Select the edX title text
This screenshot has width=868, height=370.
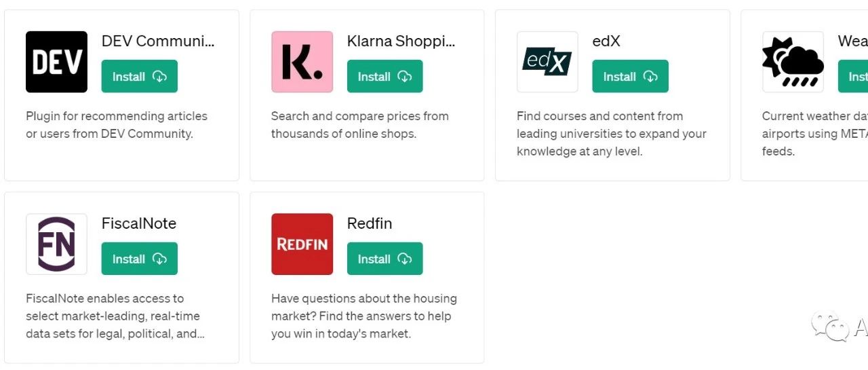click(606, 41)
